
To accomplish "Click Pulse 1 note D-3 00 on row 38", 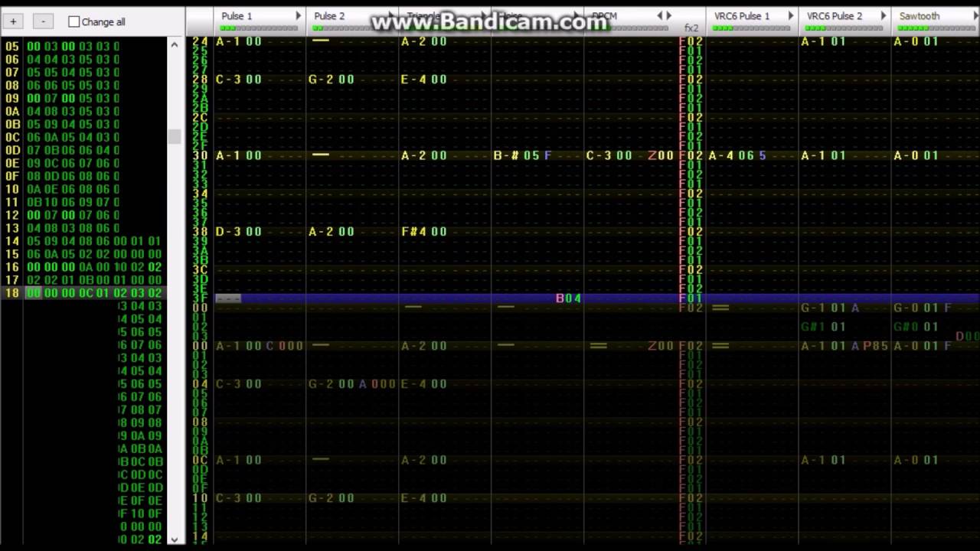I will pyautogui.click(x=239, y=232).
